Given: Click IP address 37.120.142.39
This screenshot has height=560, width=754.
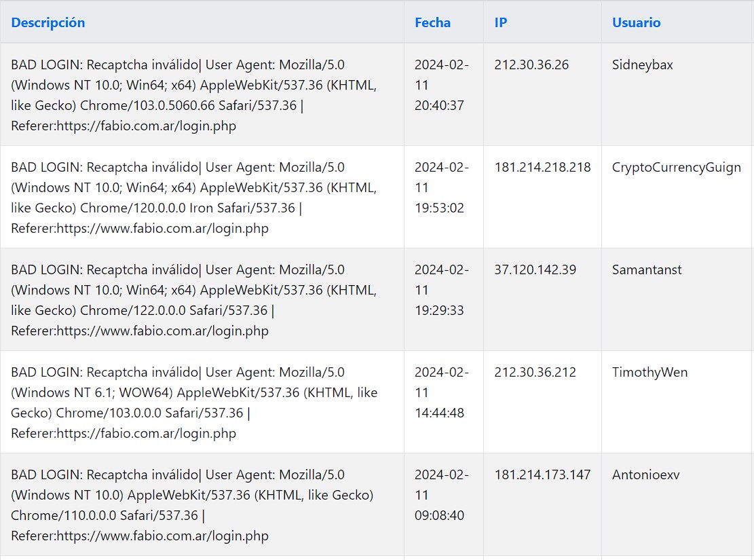Looking at the screenshot, I should pos(535,270).
